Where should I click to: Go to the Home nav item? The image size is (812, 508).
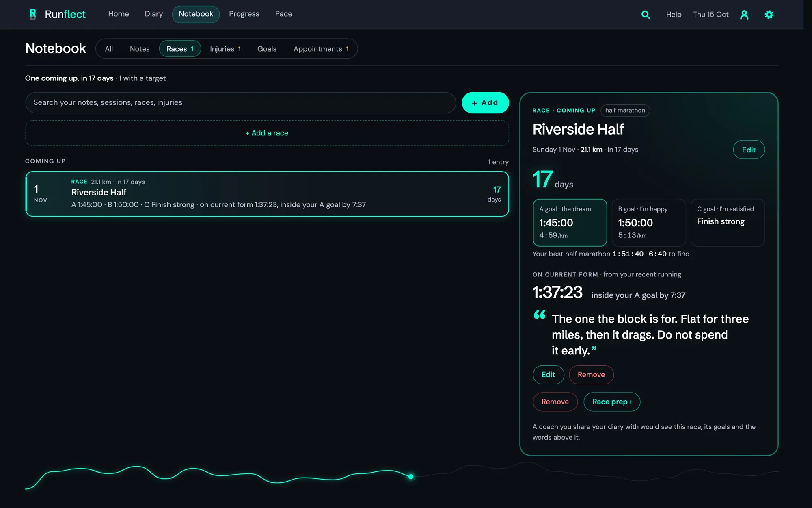coord(119,14)
